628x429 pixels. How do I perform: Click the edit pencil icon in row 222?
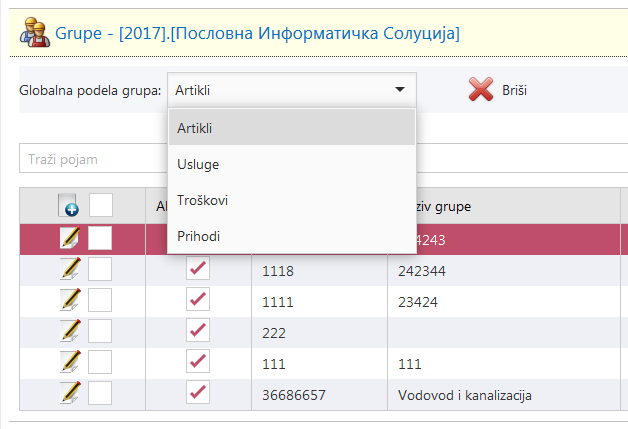tap(70, 330)
